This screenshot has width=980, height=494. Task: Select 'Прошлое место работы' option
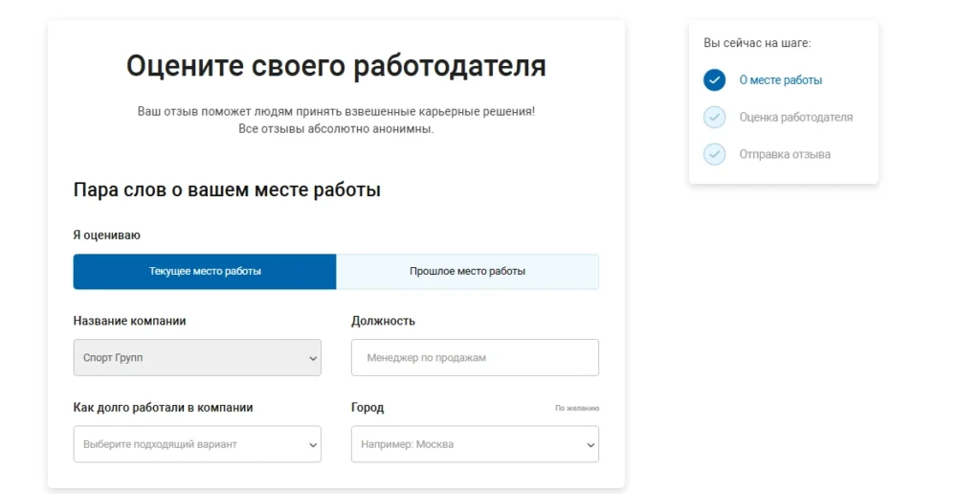[x=467, y=271]
